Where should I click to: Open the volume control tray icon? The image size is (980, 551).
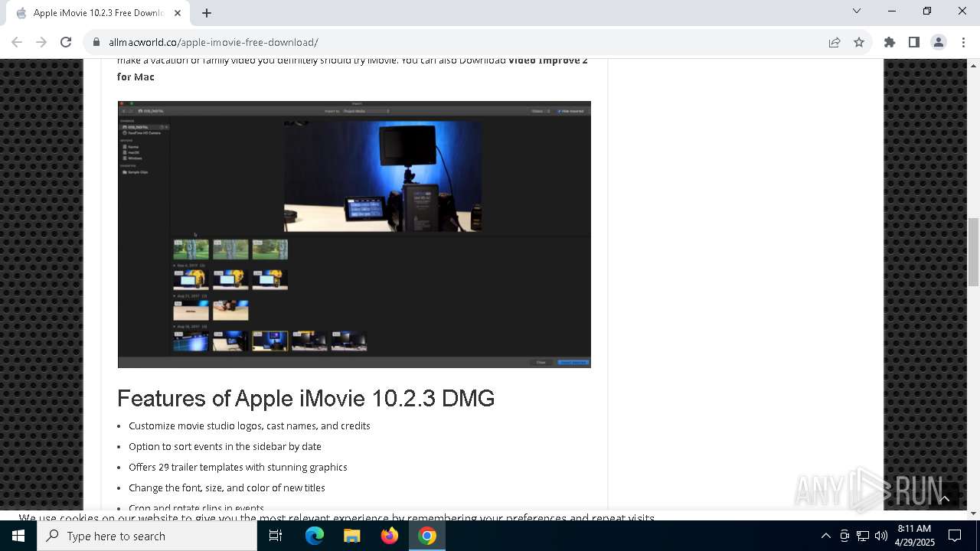point(881,536)
